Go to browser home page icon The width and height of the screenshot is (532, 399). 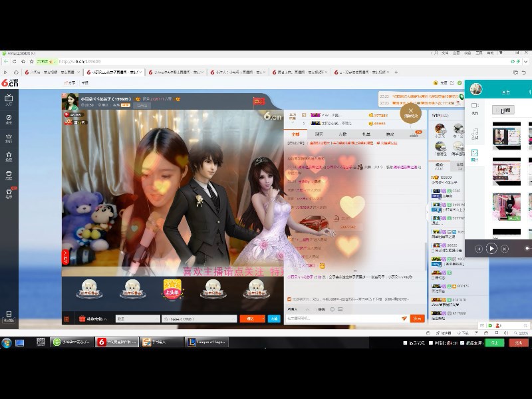pos(23,61)
